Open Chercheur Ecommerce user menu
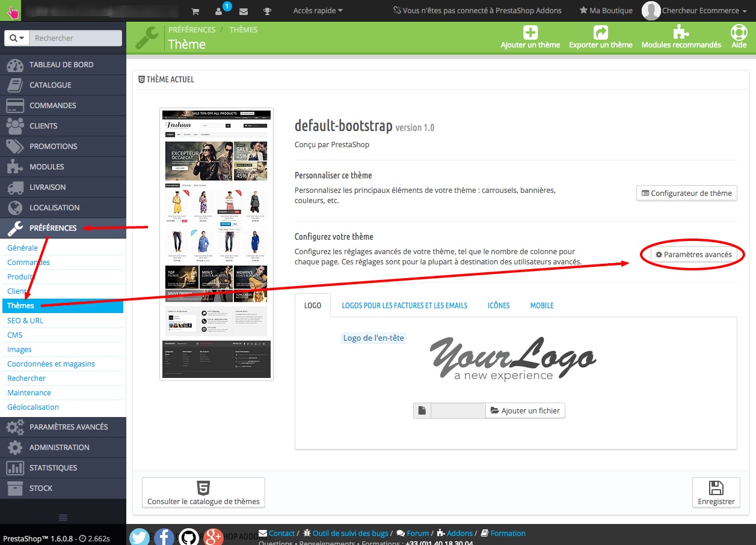Viewport: 756px width, 545px height. [700, 11]
